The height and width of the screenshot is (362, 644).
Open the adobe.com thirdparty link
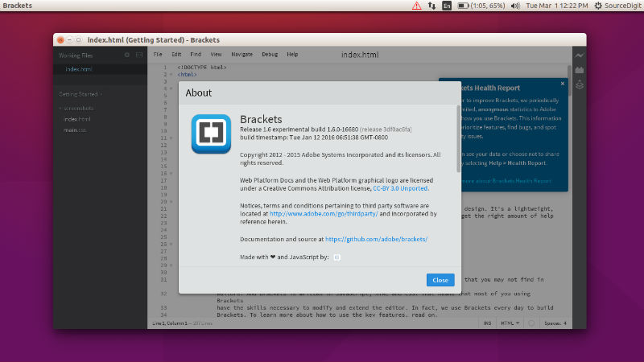point(324,214)
